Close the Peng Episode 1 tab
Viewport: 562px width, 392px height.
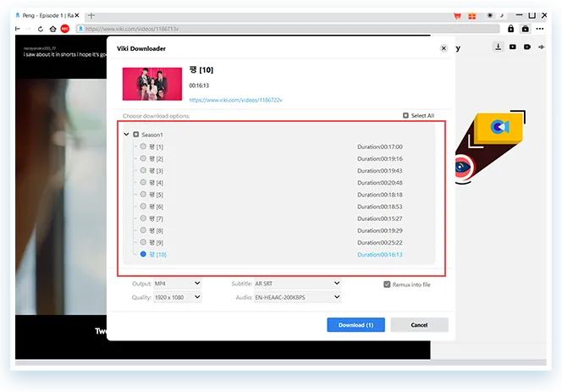point(77,15)
